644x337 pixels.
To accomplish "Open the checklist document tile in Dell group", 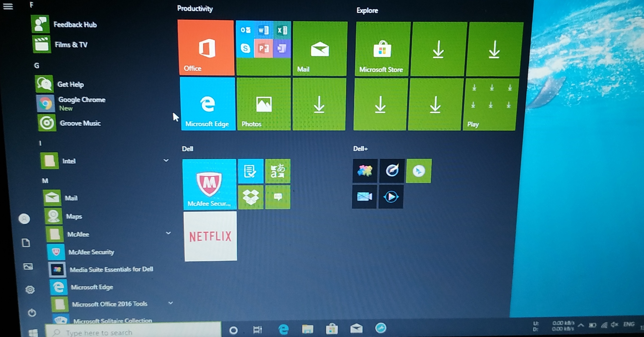I will click(x=251, y=171).
